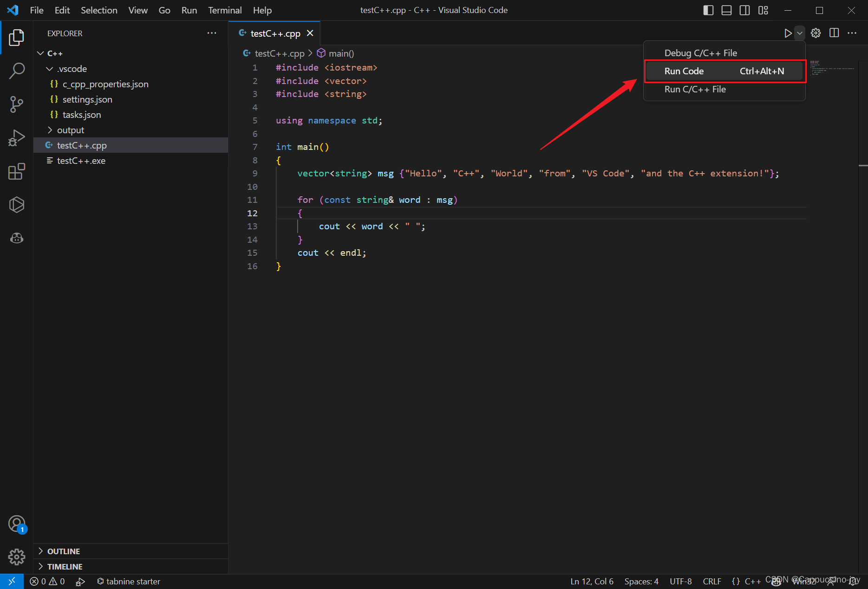Click tabnine starter status item
This screenshot has height=589, width=868.
point(129,581)
